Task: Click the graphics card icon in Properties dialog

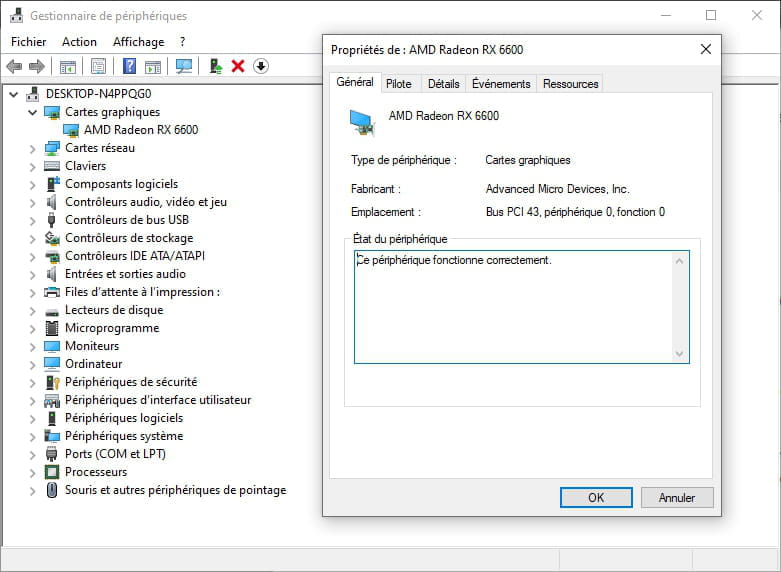Action: pos(362,123)
